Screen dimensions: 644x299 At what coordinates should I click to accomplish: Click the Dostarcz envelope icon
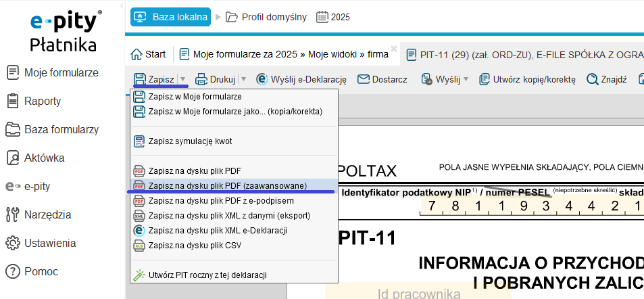tap(364, 80)
